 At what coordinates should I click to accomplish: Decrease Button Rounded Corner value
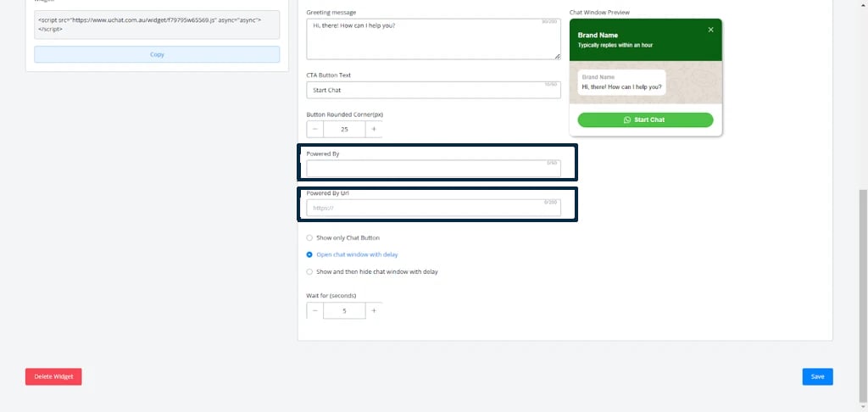(315, 129)
